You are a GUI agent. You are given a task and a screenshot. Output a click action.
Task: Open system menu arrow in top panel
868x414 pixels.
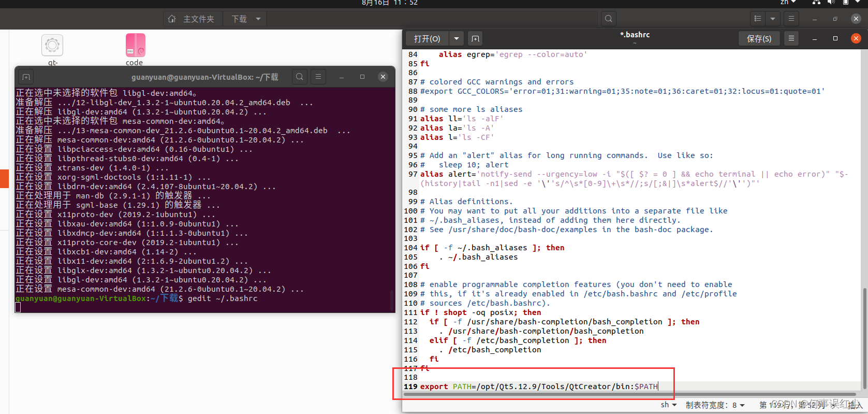[x=858, y=3]
